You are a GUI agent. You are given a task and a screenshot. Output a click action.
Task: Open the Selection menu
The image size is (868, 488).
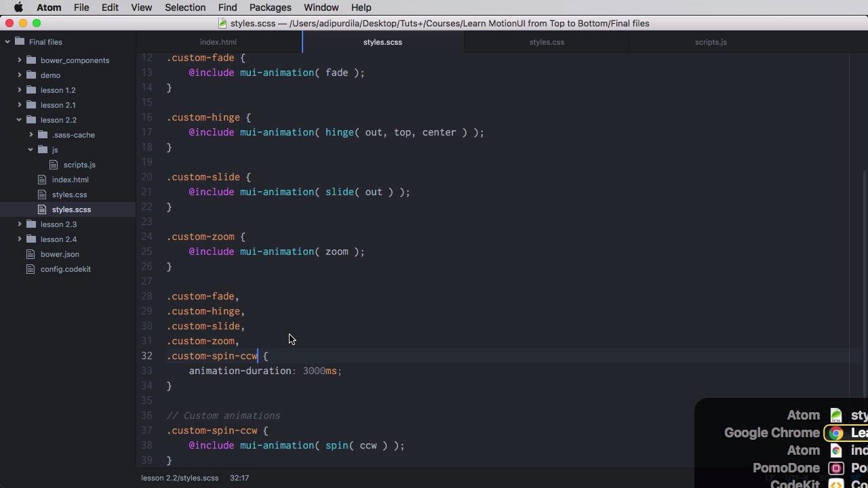[x=185, y=7]
